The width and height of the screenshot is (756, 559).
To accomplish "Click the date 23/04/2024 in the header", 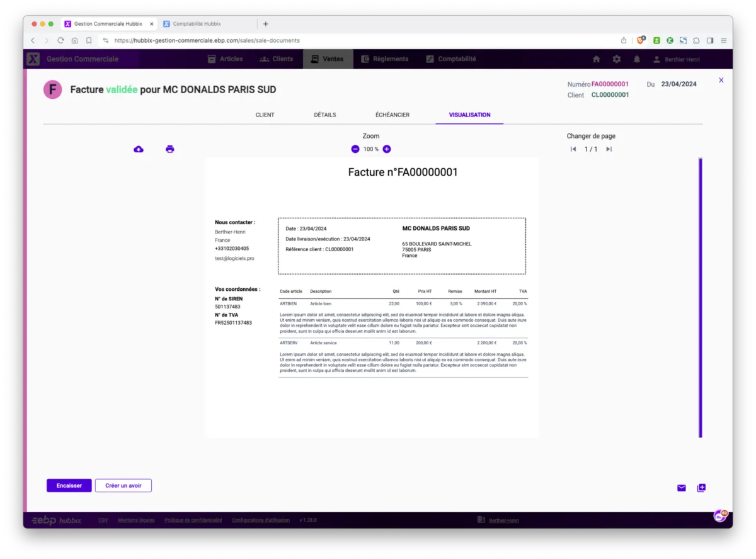I will (x=679, y=84).
